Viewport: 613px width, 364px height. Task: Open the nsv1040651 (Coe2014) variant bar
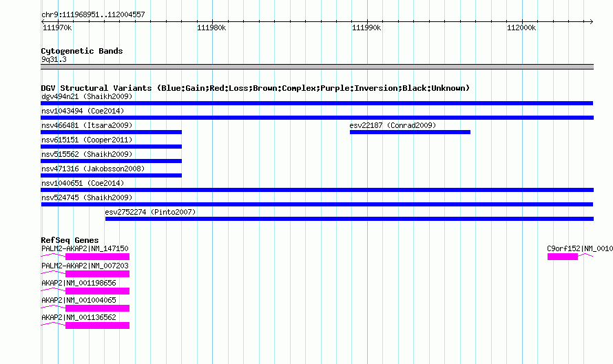point(317,190)
